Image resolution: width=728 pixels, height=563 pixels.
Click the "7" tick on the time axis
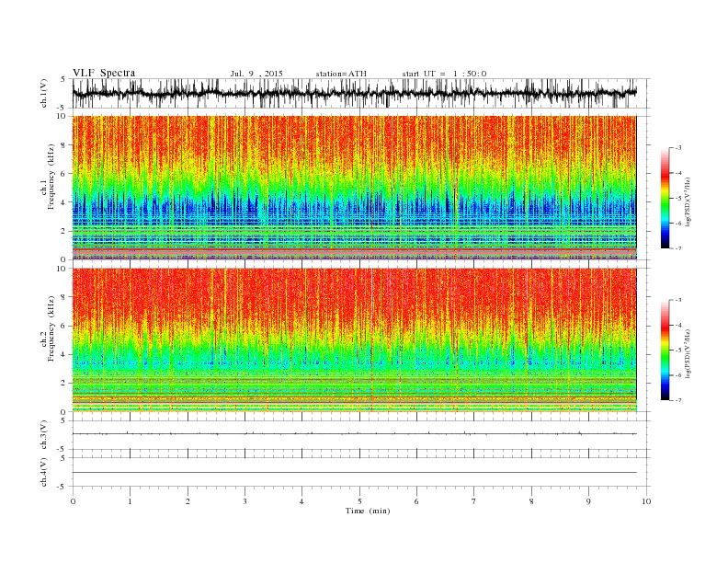[474, 501]
